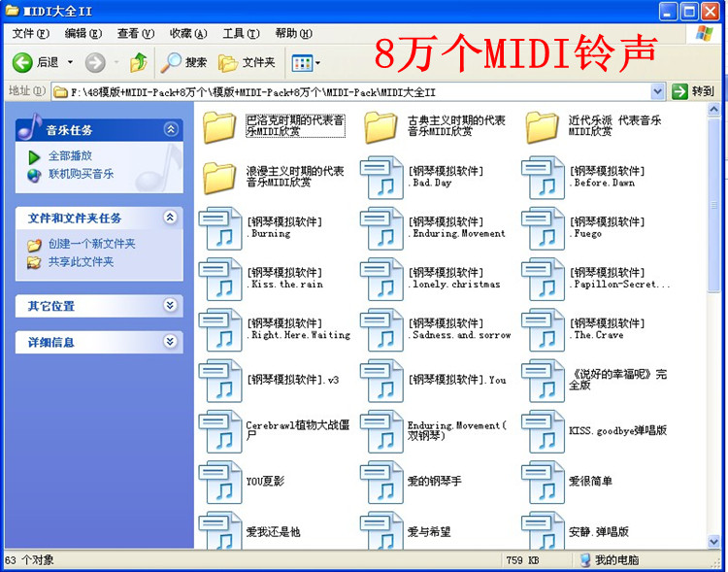This screenshot has width=728, height=572.
Task: Open the 文件(F) menu
Action: [x=30, y=33]
